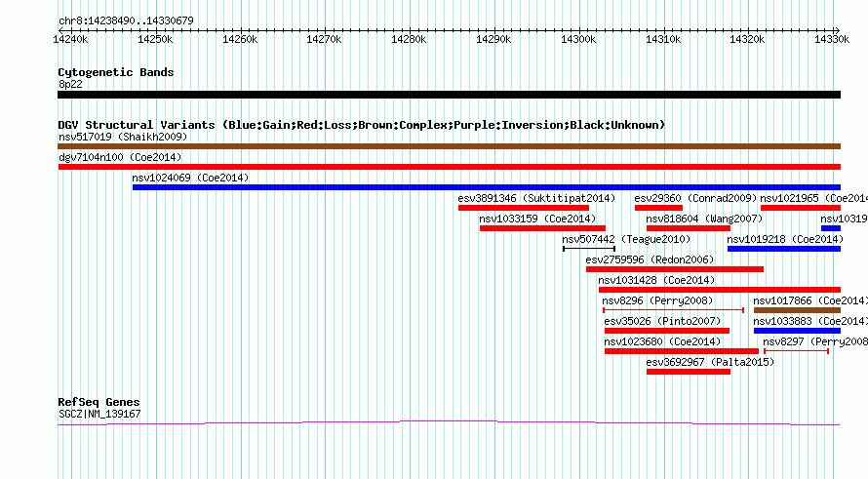This screenshot has width=868, height=479.
Task: Open the nsv1017866 variant label
Action: pos(810,300)
